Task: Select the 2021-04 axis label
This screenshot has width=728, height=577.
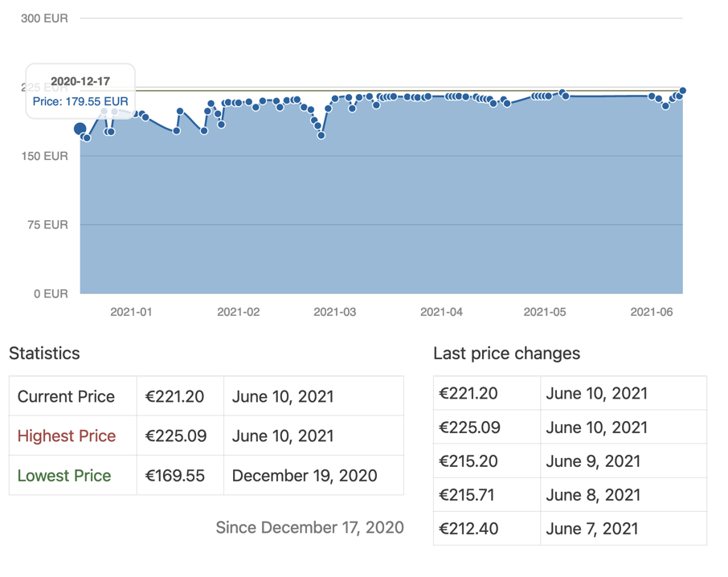Action: click(441, 312)
